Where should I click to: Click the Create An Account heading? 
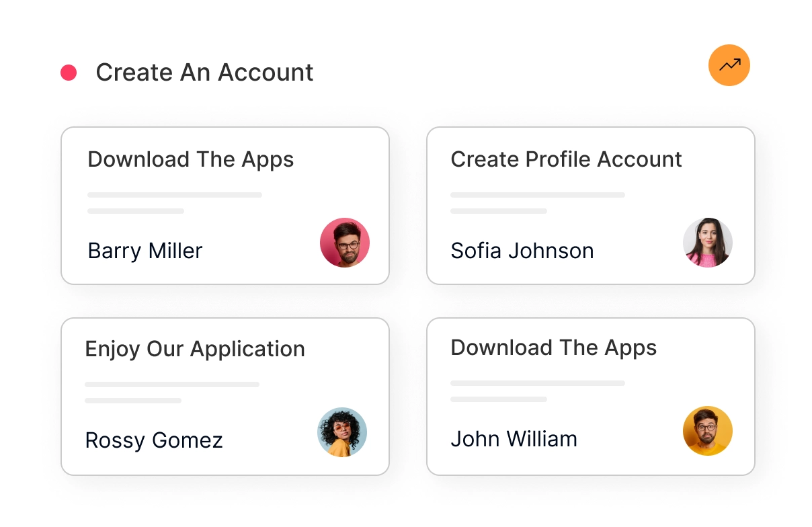click(204, 73)
